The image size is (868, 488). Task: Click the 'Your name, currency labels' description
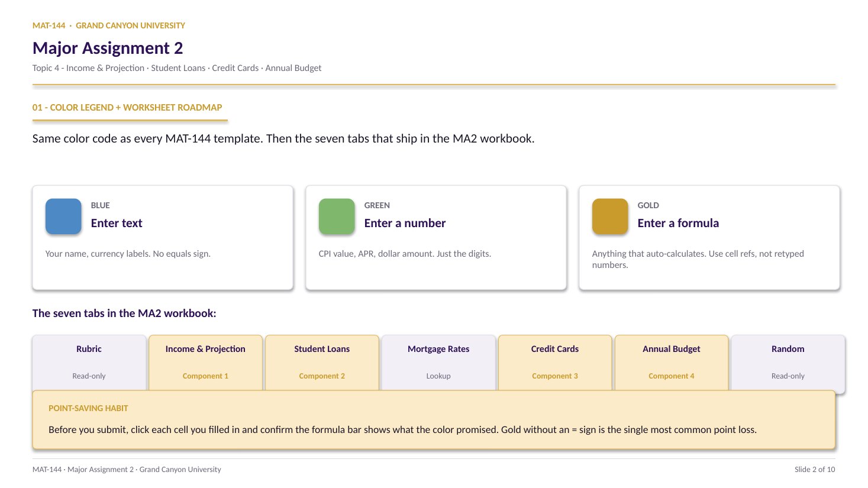(x=128, y=254)
